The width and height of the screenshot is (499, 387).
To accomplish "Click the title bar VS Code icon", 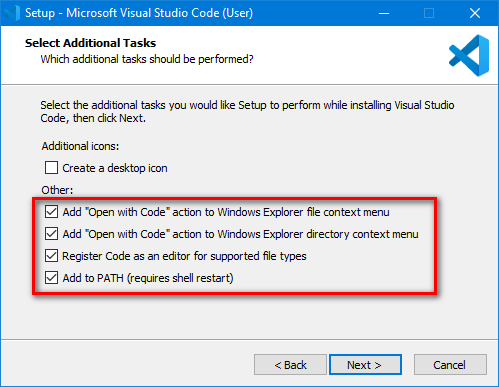I will (12, 13).
